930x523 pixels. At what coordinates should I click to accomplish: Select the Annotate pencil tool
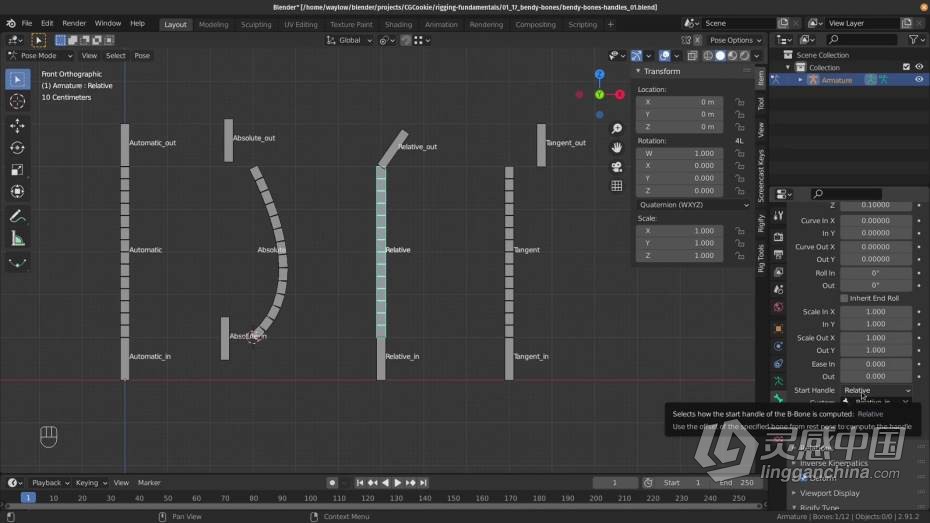[x=17, y=216]
